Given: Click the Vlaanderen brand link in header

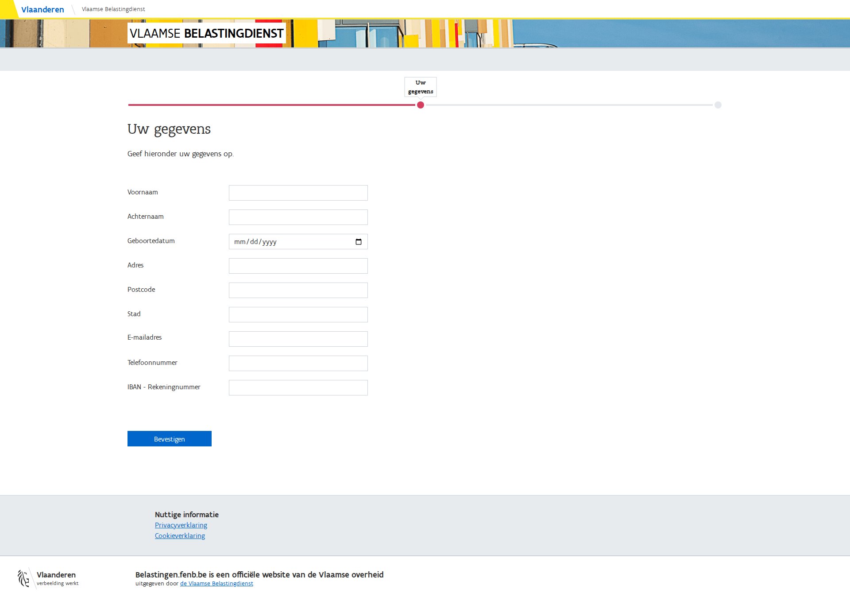Looking at the screenshot, I should pyautogui.click(x=42, y=10).
